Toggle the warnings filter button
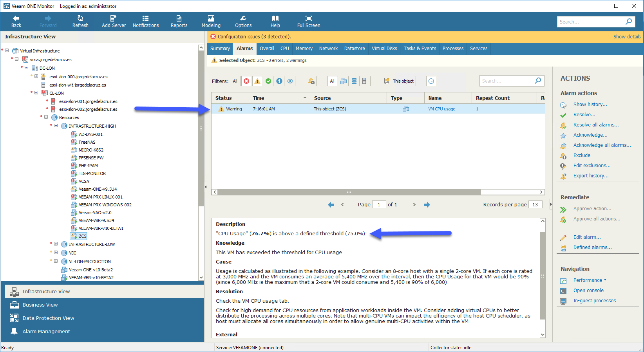The image size is (644, 352). coord(257,81)
